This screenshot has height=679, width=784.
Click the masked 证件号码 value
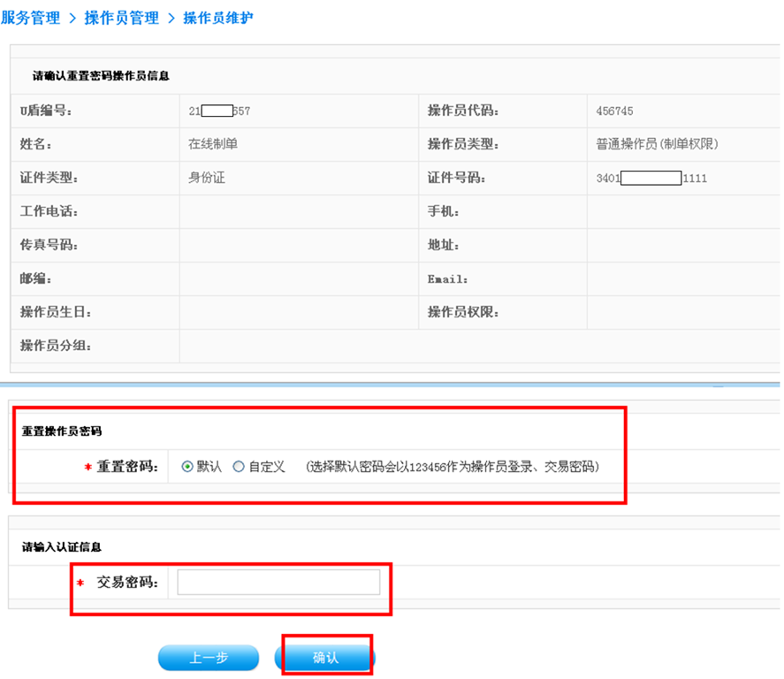pos(651,179)
